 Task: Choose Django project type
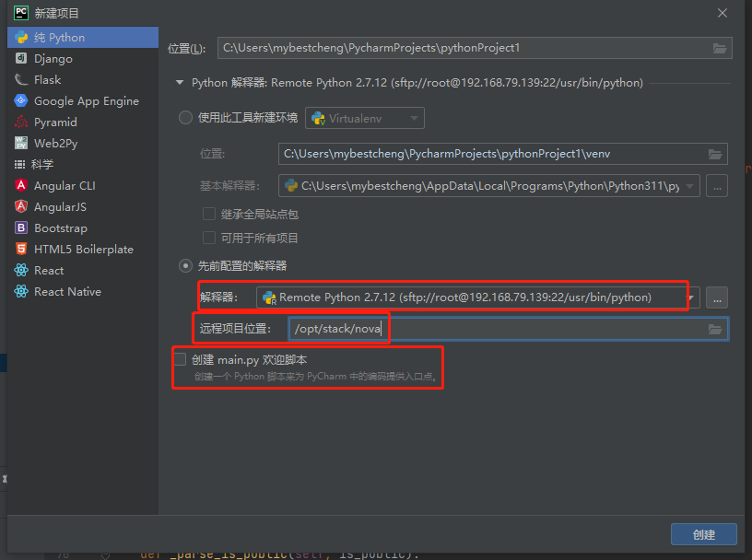click(x=83, y=59)
